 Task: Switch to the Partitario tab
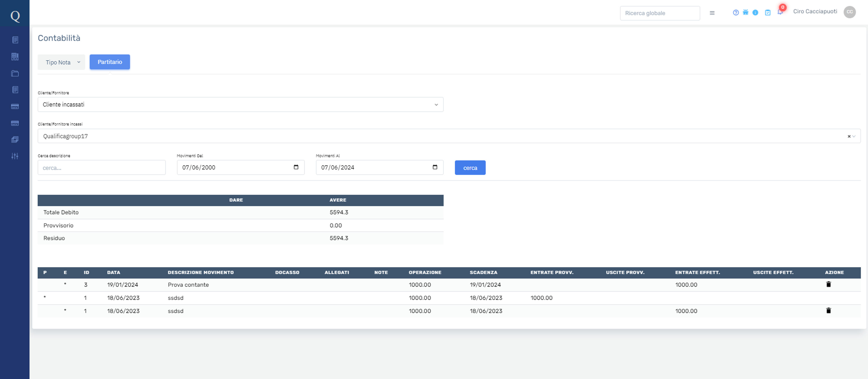point(110,62)
